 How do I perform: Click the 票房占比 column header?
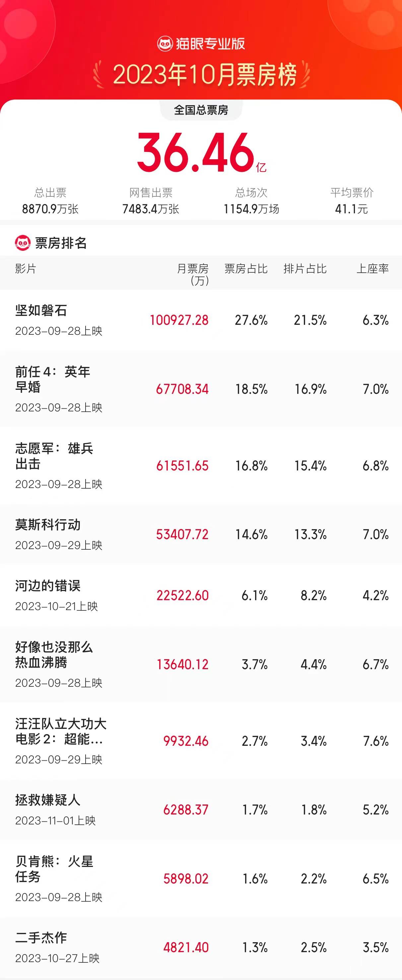coord(246,269)
